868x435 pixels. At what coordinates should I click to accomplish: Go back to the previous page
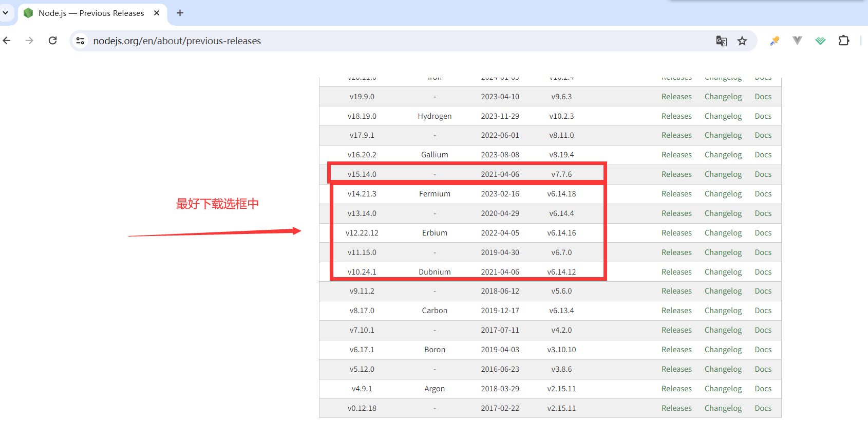coord(7,41)
